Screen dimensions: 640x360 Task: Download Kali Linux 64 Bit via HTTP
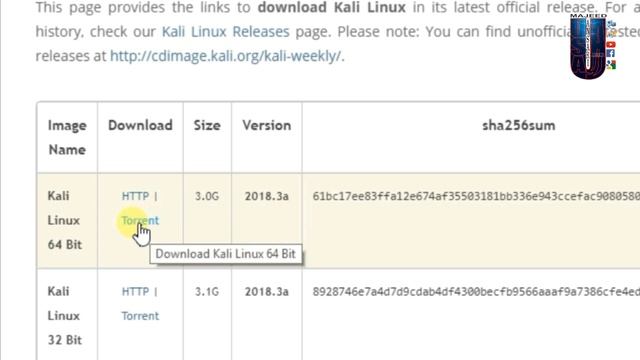point(135,196)
